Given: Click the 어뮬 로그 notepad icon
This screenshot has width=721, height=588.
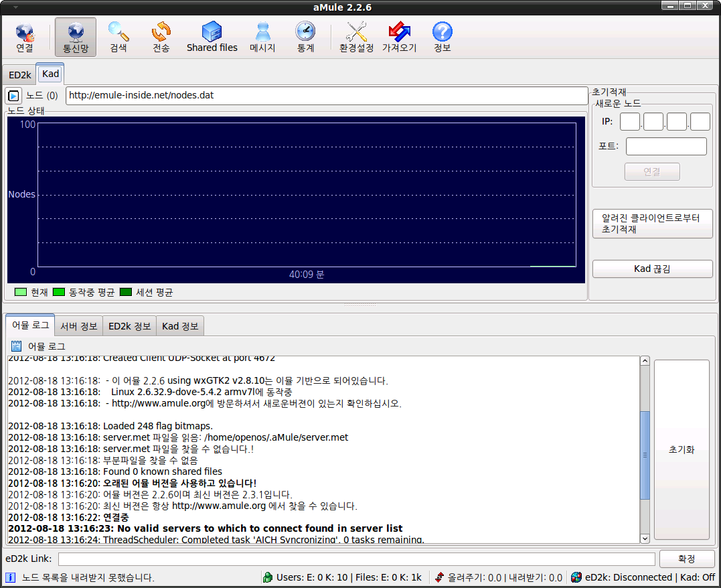Looking at the screenshot, I should [16, 346].
